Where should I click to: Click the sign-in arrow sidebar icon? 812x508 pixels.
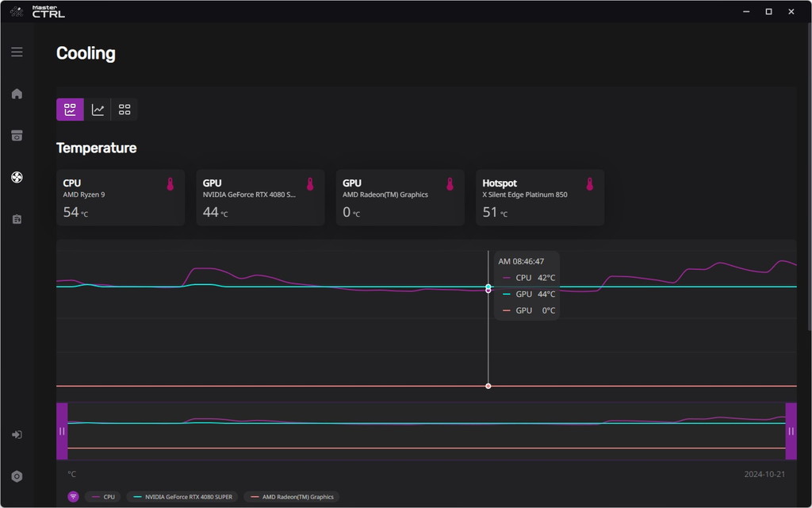tap(17, 434)
